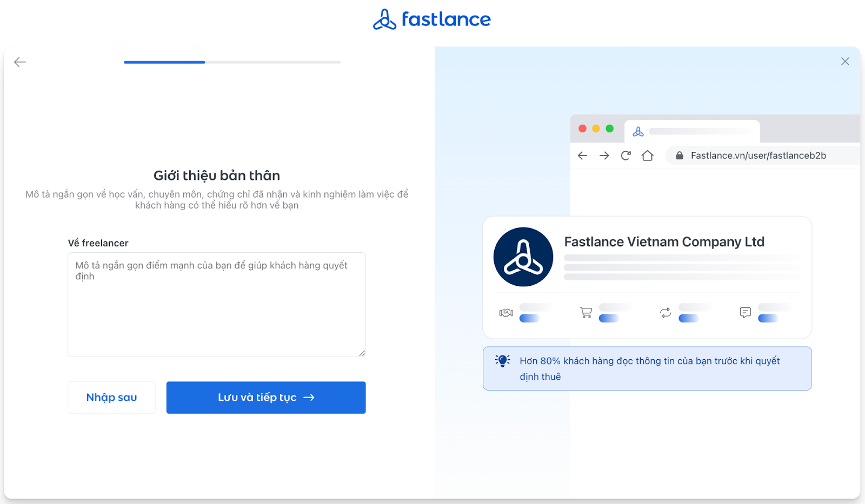Screen dimensions: 865x504
Task: Click "Lưu và tiếp tục" to continue
Action: tap(265, 397)
